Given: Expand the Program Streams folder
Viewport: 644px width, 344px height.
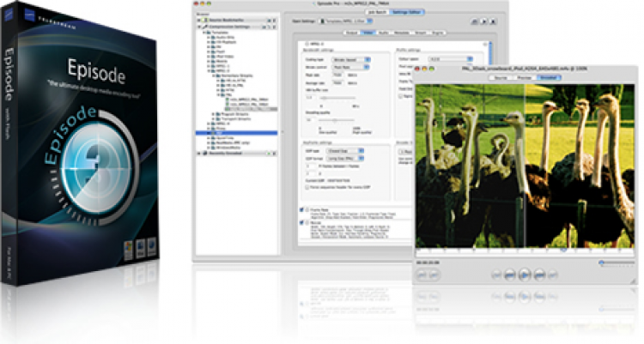Looking at the screenshot, I should click(x=214, y=114).
